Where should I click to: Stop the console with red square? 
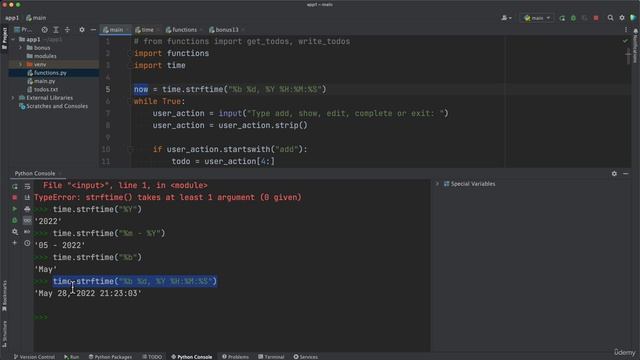(15, 198)
